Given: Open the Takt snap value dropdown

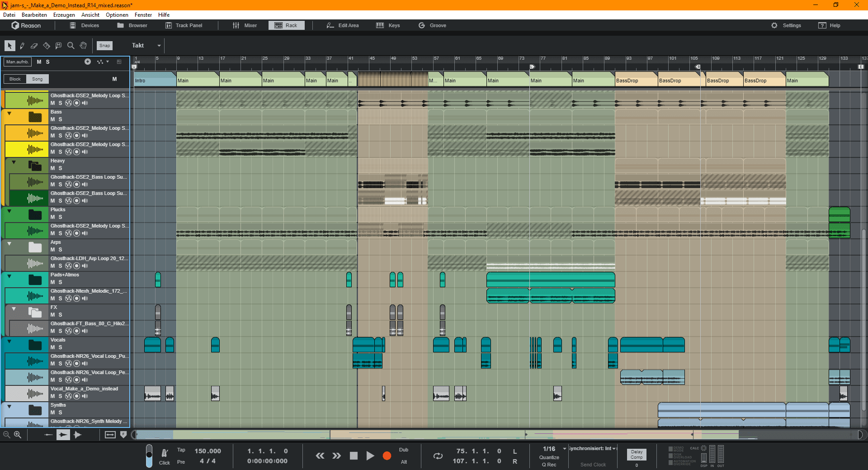Looking at the screenshot, I should click(159, 46).
